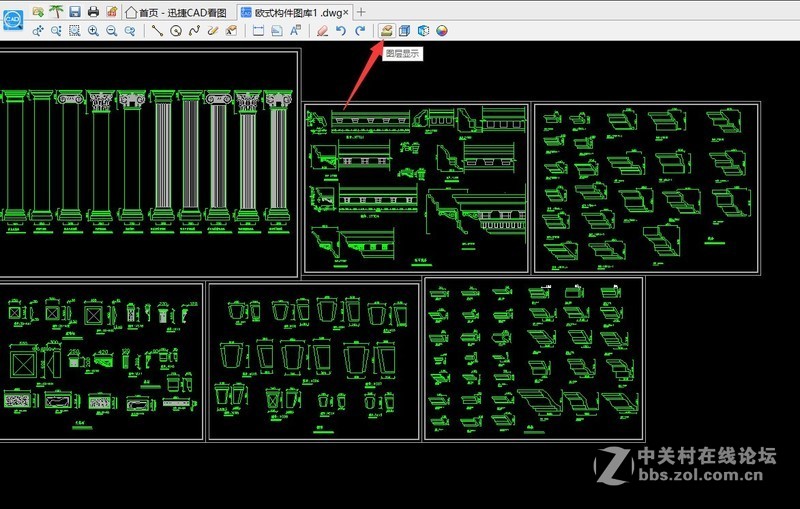Redo the last action
The height and width of the screenshot is (509, 800).
(360, 31)
